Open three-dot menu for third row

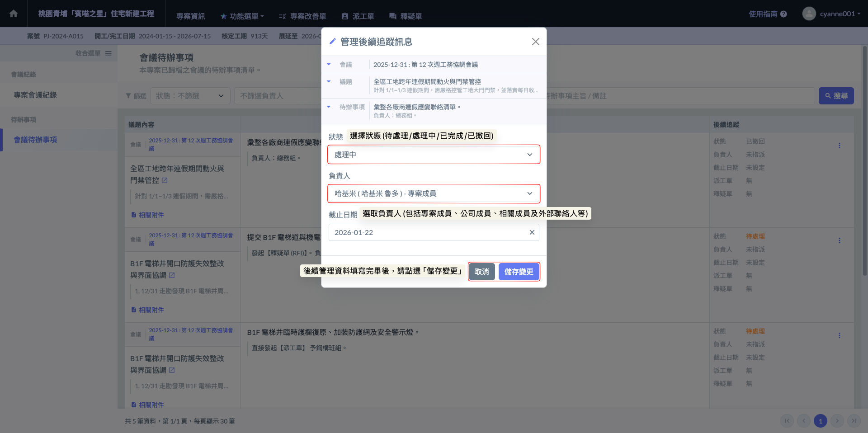pos(839,335)
